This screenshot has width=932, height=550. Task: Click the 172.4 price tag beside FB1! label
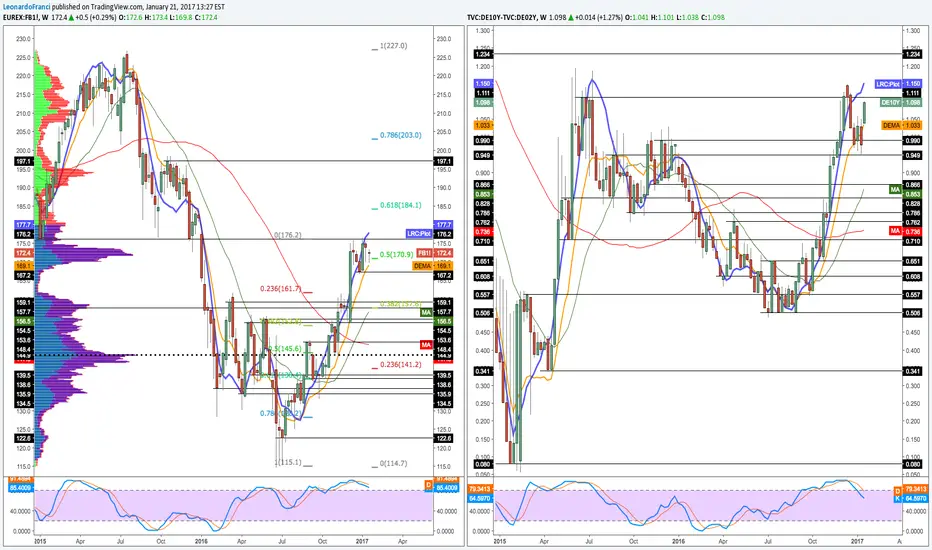coord(443,253)
